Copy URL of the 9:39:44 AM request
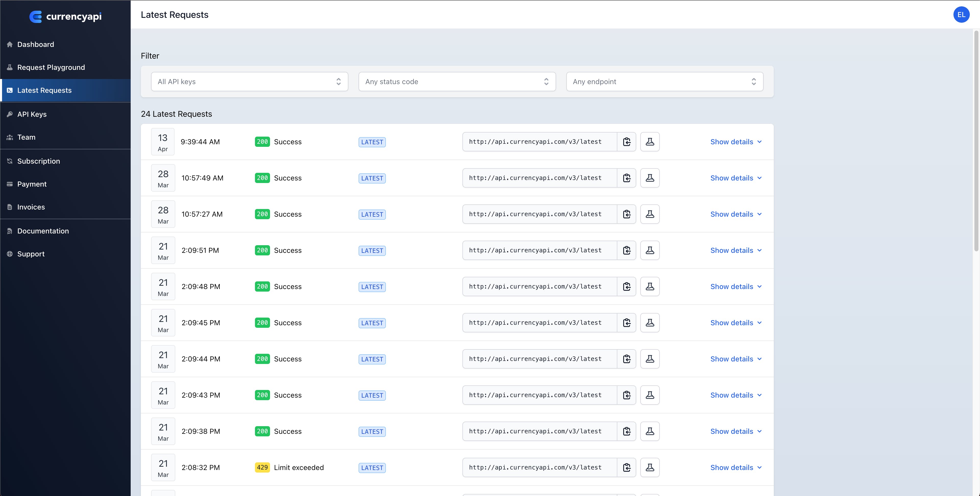This screenshot has height=496, width=980. pyautogui.click(x=627, y=142)
